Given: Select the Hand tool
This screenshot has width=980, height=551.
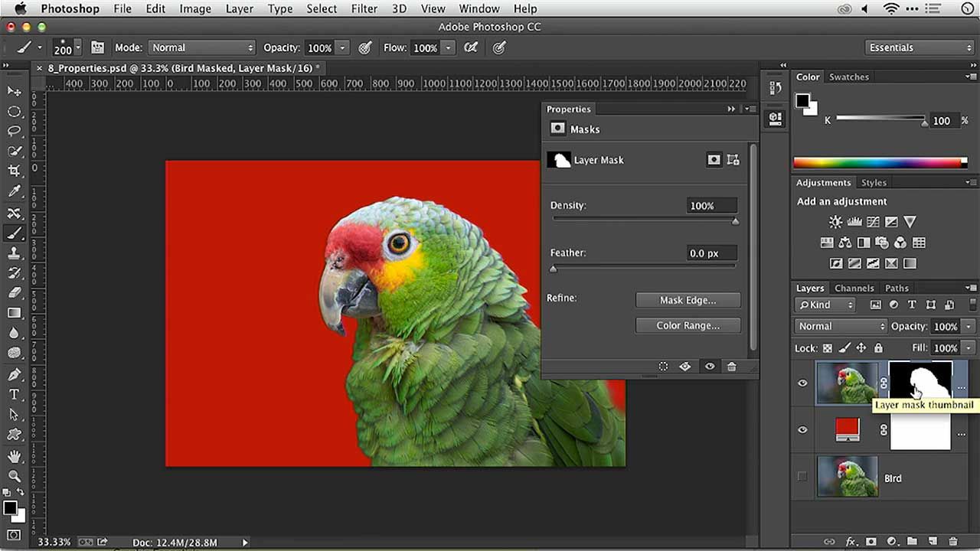Looking at the screenshot, I should tap(15, 455).
